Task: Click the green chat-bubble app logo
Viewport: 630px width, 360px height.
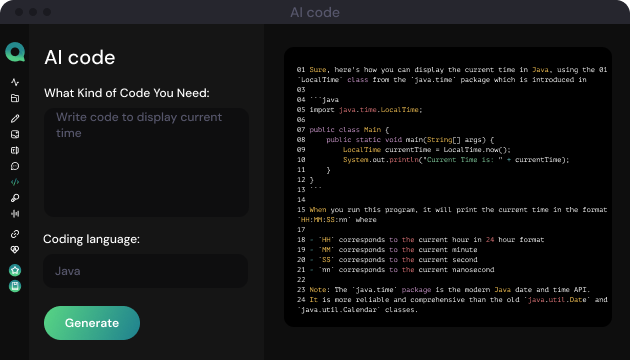Action: tap(15, 52)
